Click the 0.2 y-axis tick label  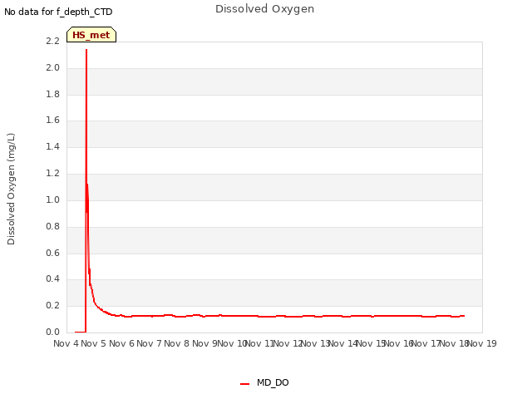[x=52, y=305]
